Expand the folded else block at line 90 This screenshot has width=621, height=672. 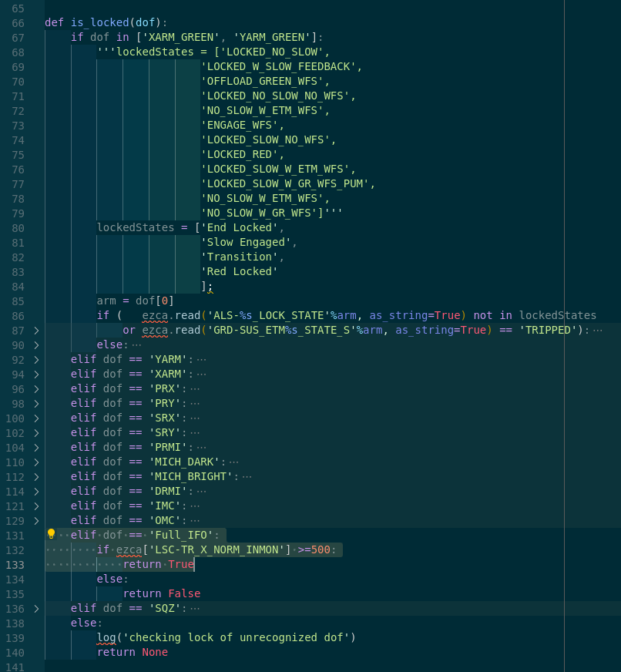click(36, 345)
